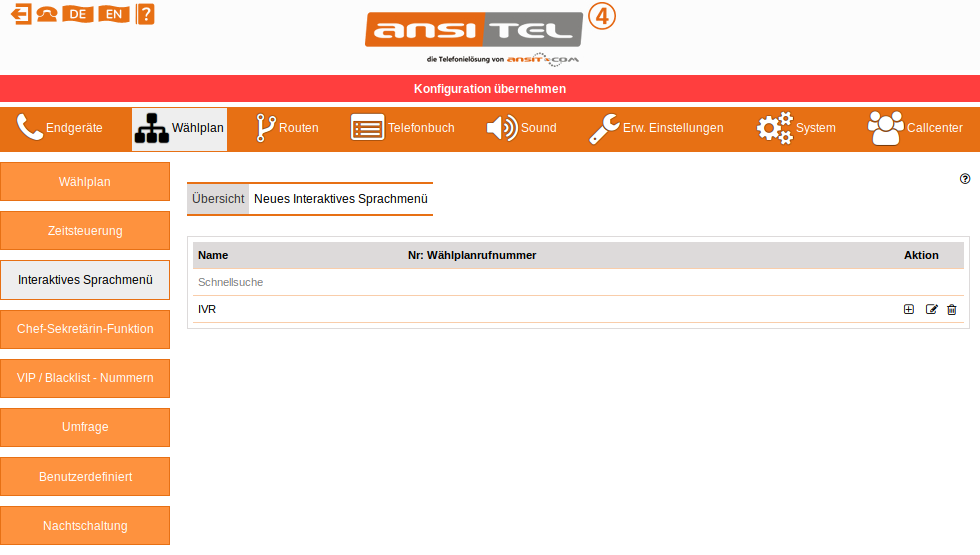Switch language to English (EN)
This screenshot has height=555, width=980.
(114, 14)
